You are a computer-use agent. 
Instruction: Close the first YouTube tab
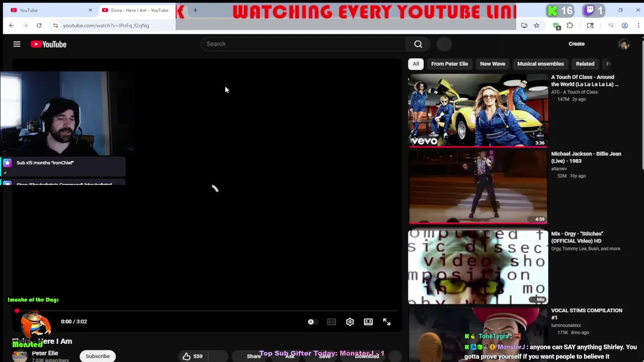pyautogui.click(x=90, y=10)
